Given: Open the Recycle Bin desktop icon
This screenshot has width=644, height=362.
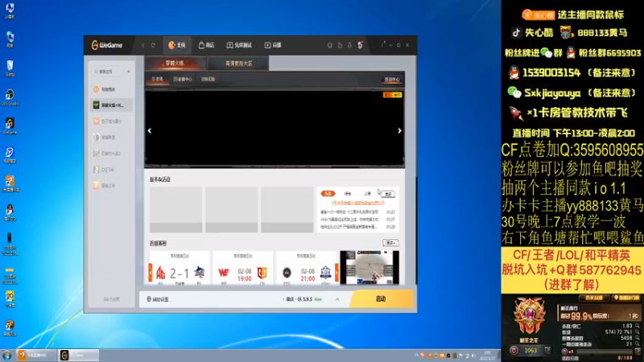Looking at the screenshot, I should pyautogui.click(x=10, y=68).
